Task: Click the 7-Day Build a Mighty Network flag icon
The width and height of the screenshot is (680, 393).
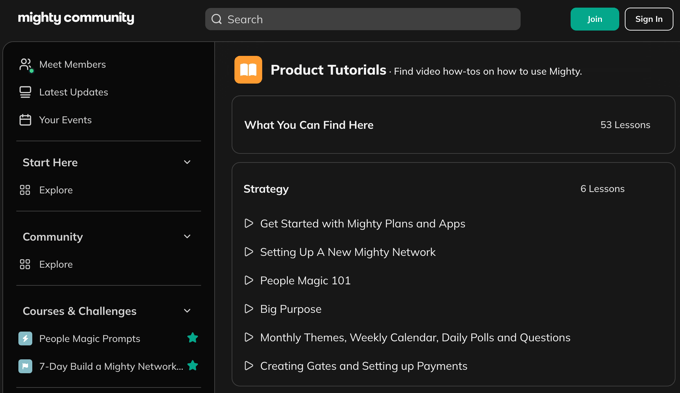Action: pyautogui.click(x=25, y=366)
